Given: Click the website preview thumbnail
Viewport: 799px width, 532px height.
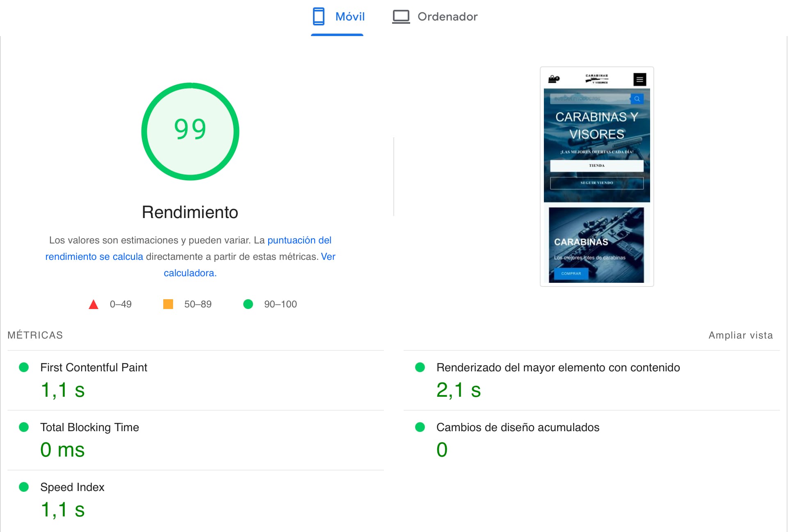Looking at the screenshot, I should 597,176.
